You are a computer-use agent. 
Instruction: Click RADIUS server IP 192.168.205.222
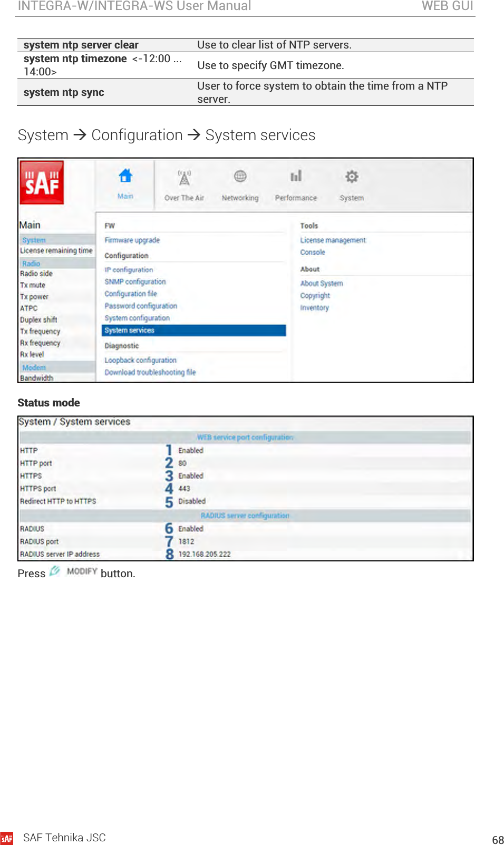205,554
